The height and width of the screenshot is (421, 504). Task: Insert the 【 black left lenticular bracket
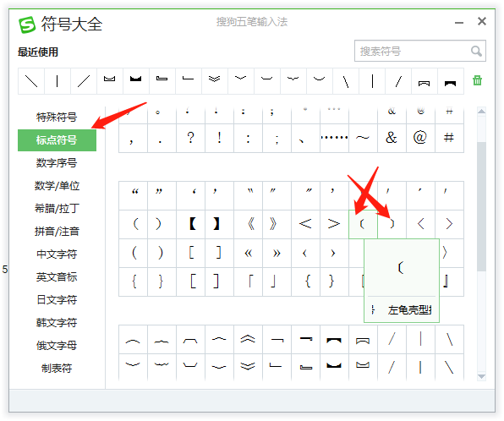(x=190, y=224)
